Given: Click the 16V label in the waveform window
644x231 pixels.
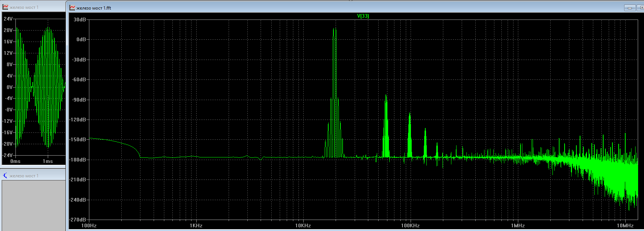Looking at the screenshot, I should (8, 42).
